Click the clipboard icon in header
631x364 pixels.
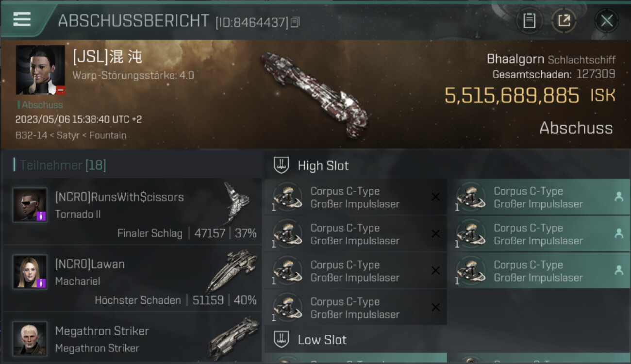coord(529,20)
